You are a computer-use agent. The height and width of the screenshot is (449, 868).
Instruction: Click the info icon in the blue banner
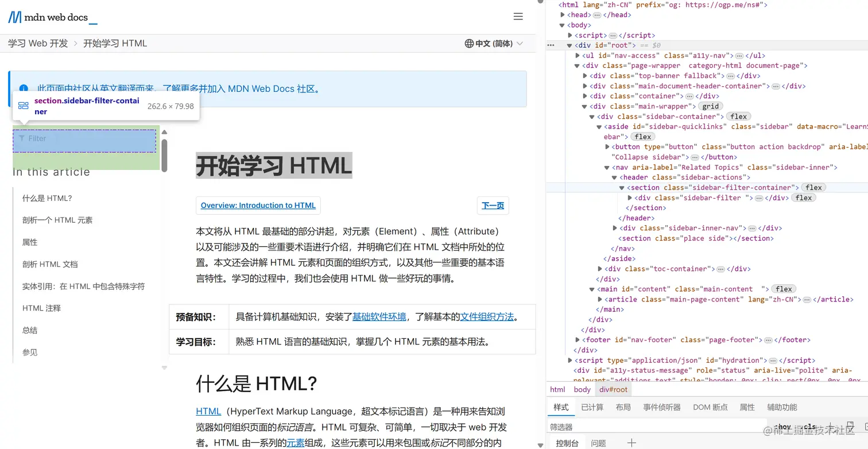[x=24, y=89]
